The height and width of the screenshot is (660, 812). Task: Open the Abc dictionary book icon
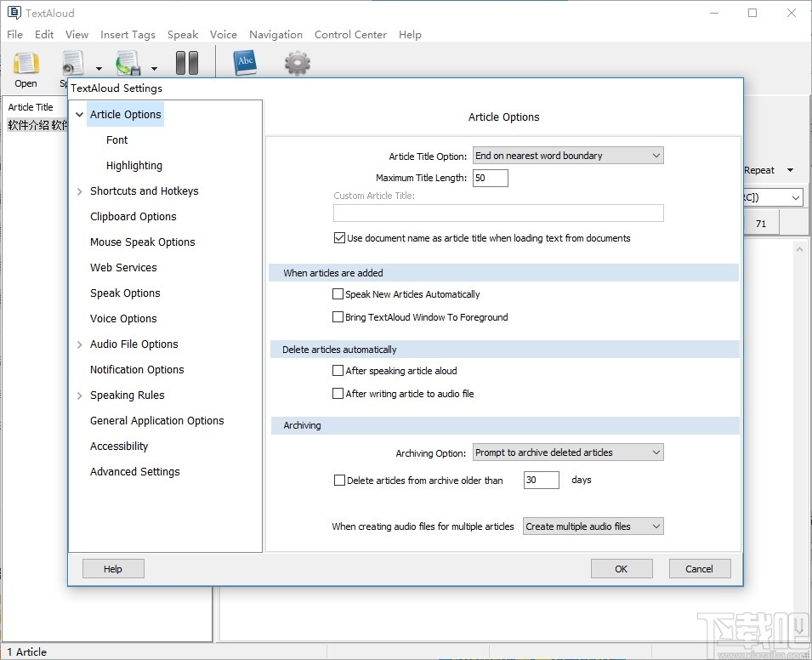(245, 63)
